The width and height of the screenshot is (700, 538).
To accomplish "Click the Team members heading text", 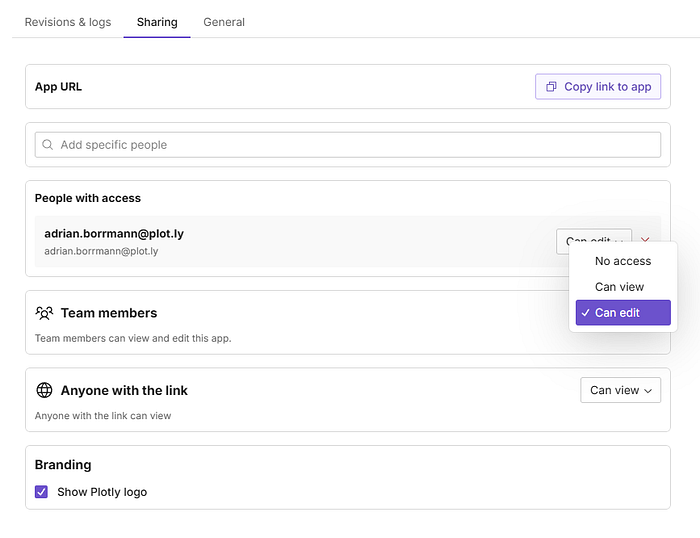I will coord(109,313).
